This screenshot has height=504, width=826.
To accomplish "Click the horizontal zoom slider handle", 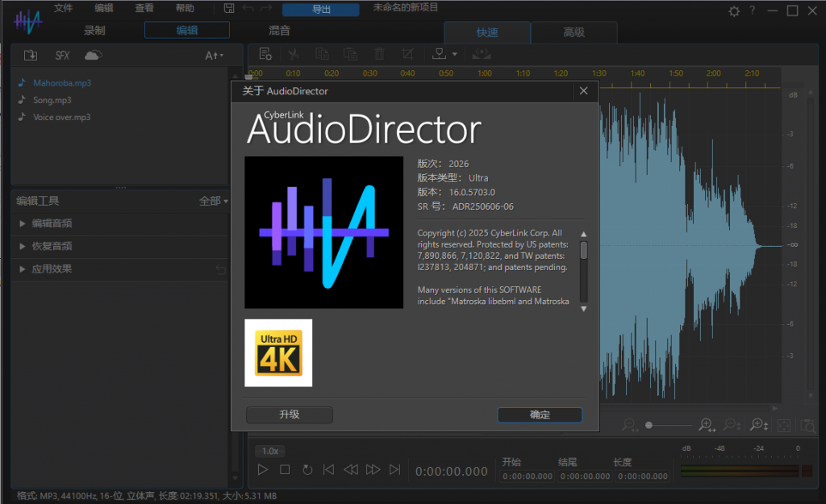I will (649, 425).
